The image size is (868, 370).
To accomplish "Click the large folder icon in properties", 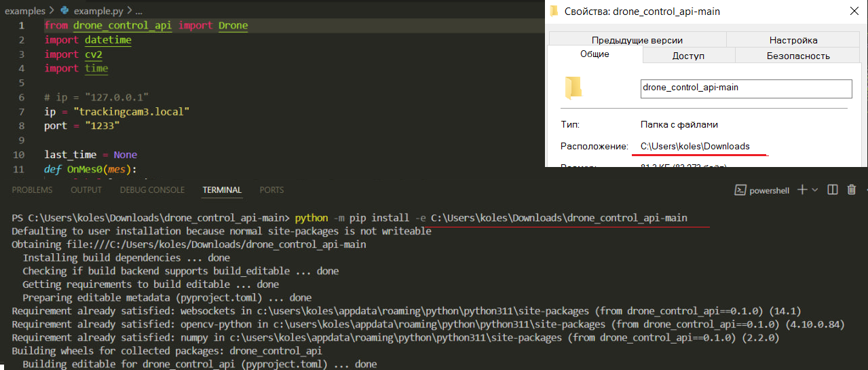I will [573, 88].
